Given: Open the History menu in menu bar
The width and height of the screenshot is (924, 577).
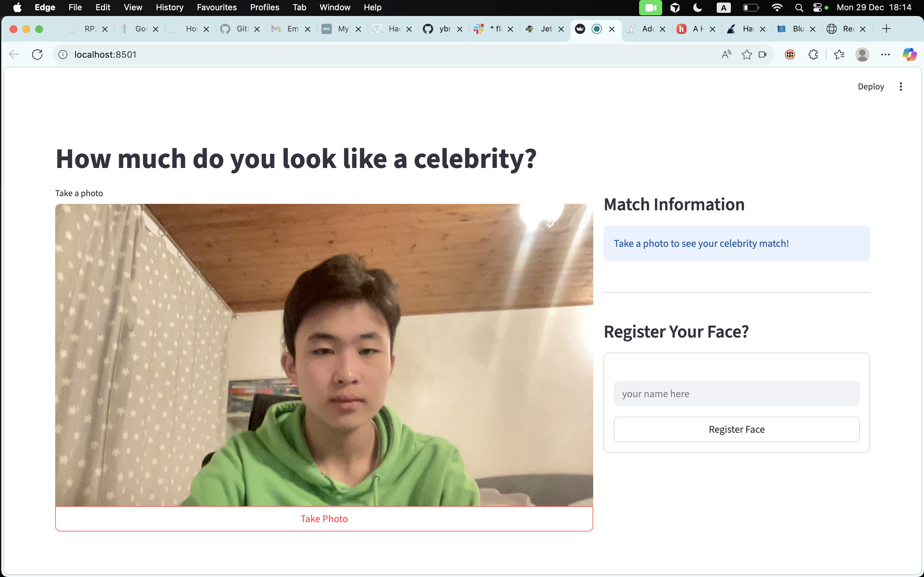Looking at the screenshot, I should [x=169, y=7].
